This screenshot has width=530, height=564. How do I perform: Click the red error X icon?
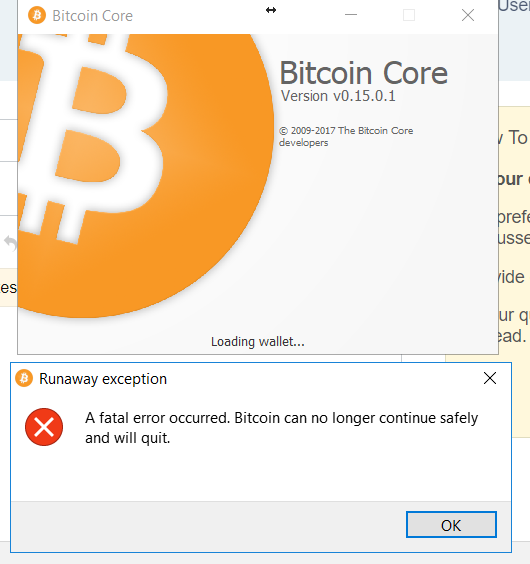pyautogui.click(x=44, y=427)
